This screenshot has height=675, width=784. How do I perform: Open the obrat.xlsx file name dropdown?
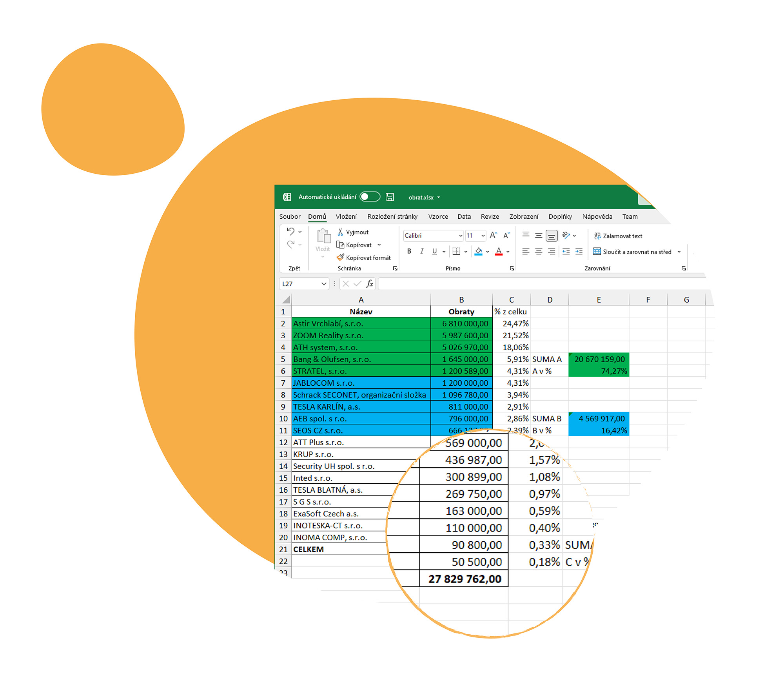439,197
